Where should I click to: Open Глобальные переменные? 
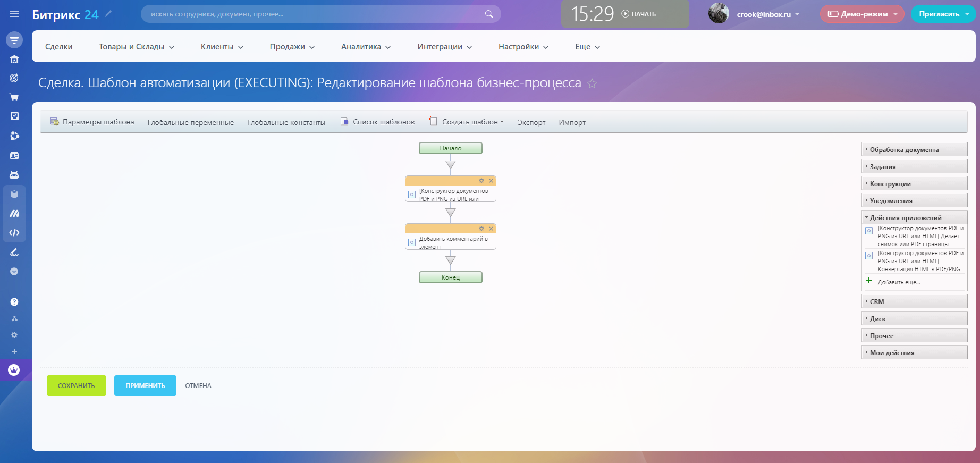[191, 122]
